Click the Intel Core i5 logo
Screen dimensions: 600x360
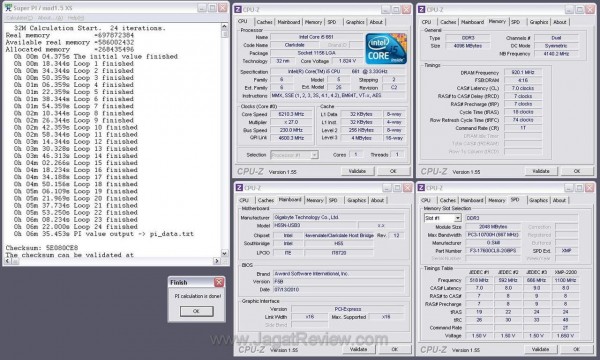(386, 49)
